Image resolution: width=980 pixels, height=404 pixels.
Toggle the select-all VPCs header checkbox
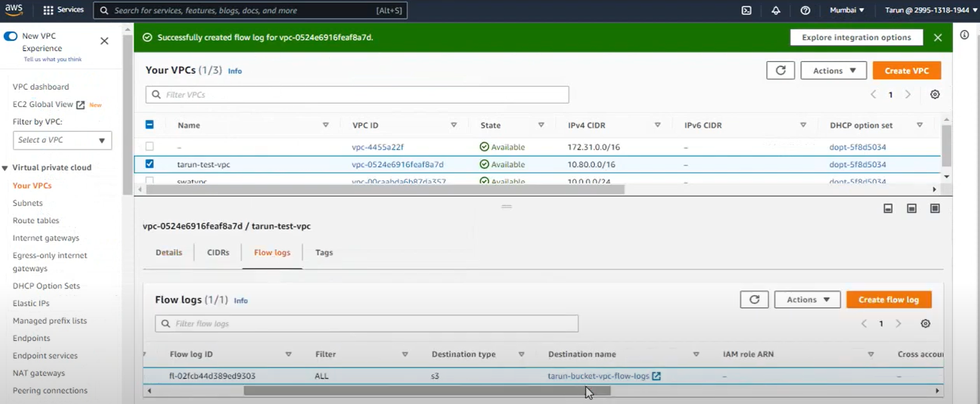pyautogui.click(x=149, y=125)
